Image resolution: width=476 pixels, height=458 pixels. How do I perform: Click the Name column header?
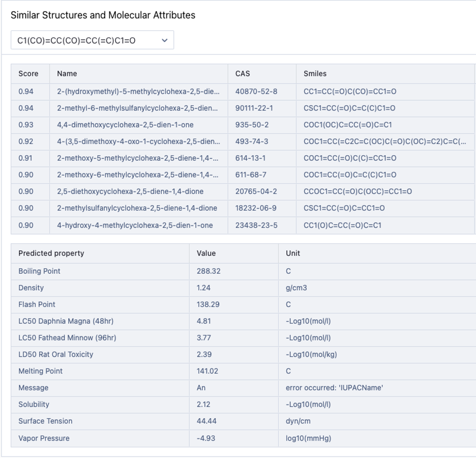coord(67,74)
